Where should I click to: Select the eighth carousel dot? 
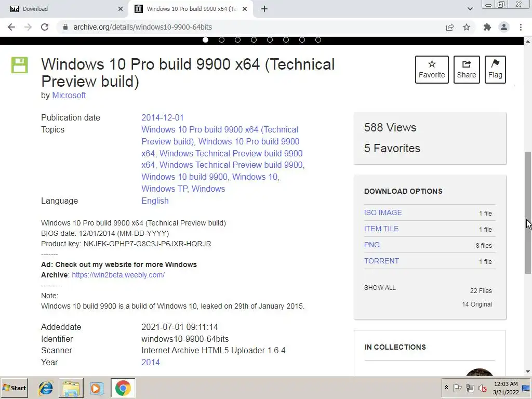coord(318,39)
